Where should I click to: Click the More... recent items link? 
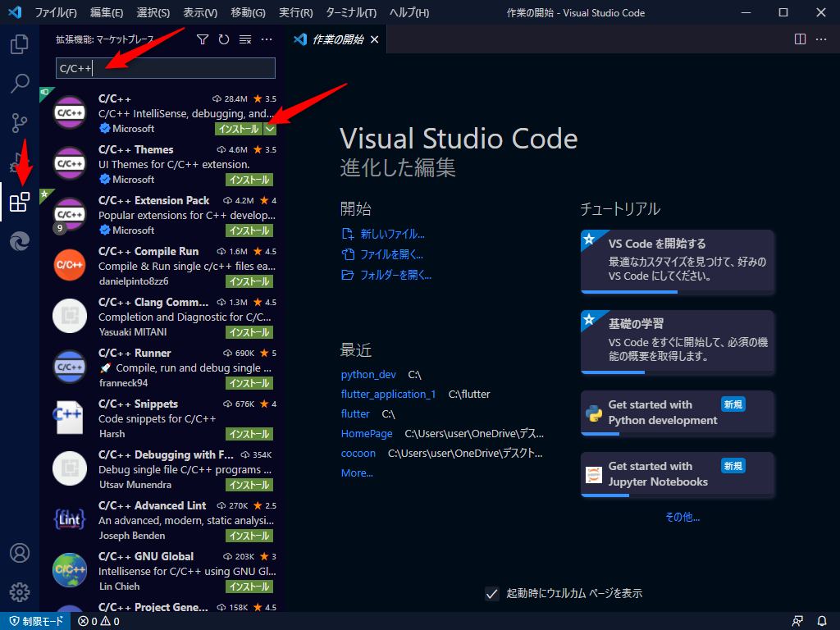click(357, 473)
